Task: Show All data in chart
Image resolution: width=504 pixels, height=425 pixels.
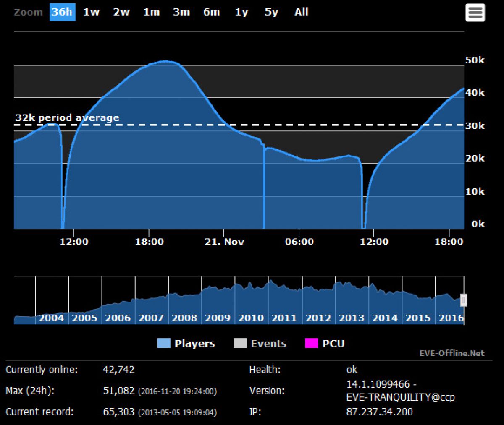Action: click(301, 12)
